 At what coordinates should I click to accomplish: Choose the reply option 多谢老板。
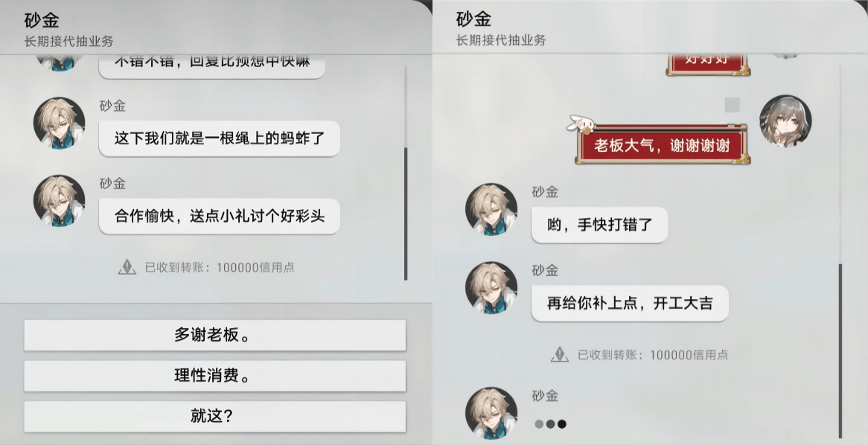pos(215,335)
